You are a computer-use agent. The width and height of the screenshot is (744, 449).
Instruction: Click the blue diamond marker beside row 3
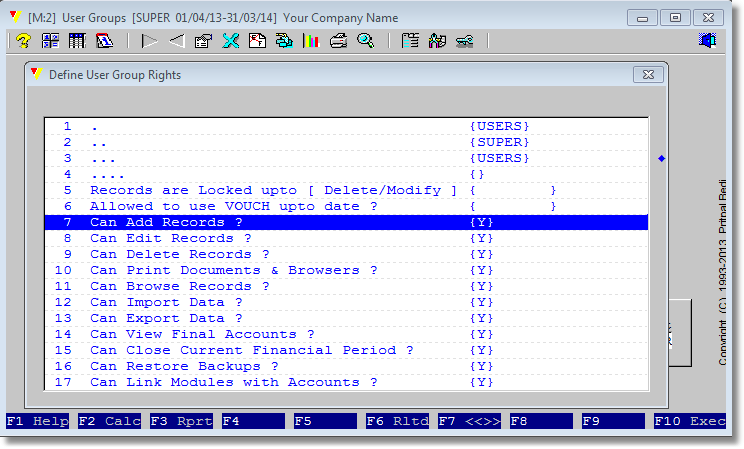[661, 159]
